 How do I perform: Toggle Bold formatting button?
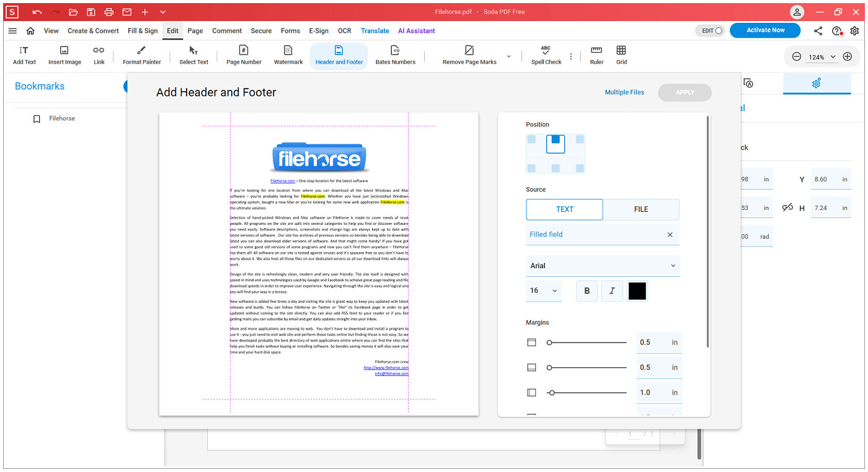(x=587, y=291)
